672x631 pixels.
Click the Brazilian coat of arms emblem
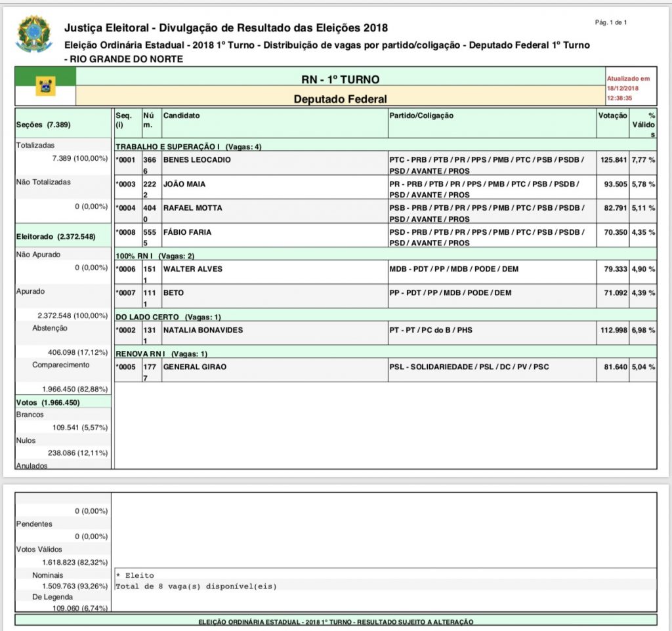click(34, 34)
